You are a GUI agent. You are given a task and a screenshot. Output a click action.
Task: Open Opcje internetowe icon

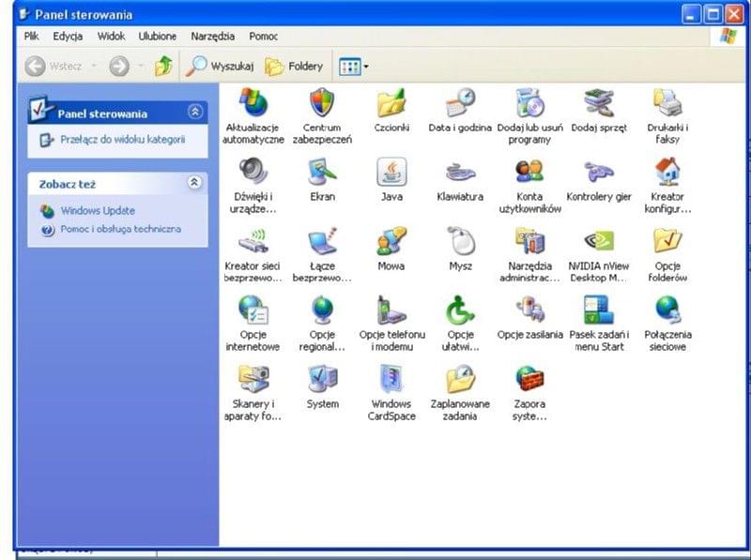coord(253,310)
